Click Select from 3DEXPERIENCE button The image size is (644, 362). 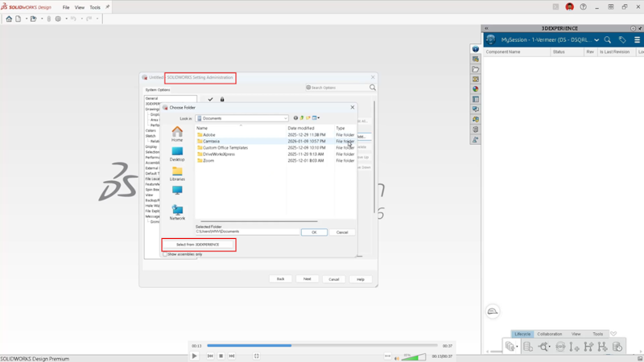tap(198, 245)
